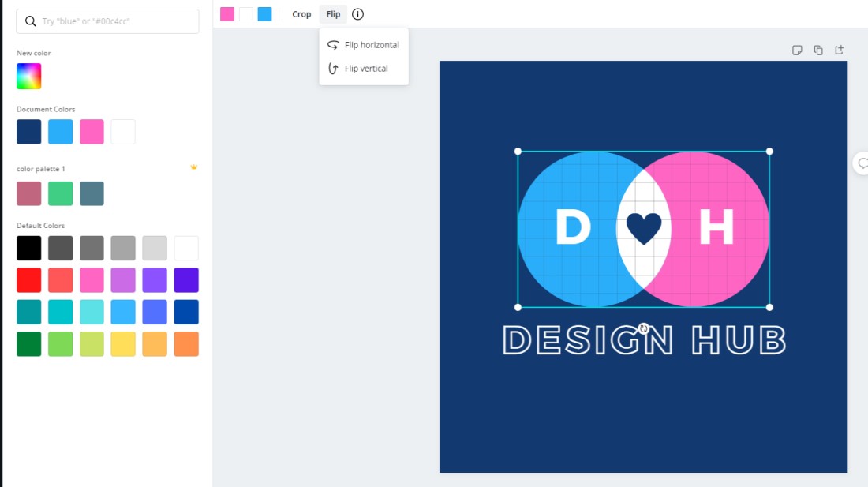Select Flip vertical from the menu
The image size is (868, 487).
click(364, 69)
